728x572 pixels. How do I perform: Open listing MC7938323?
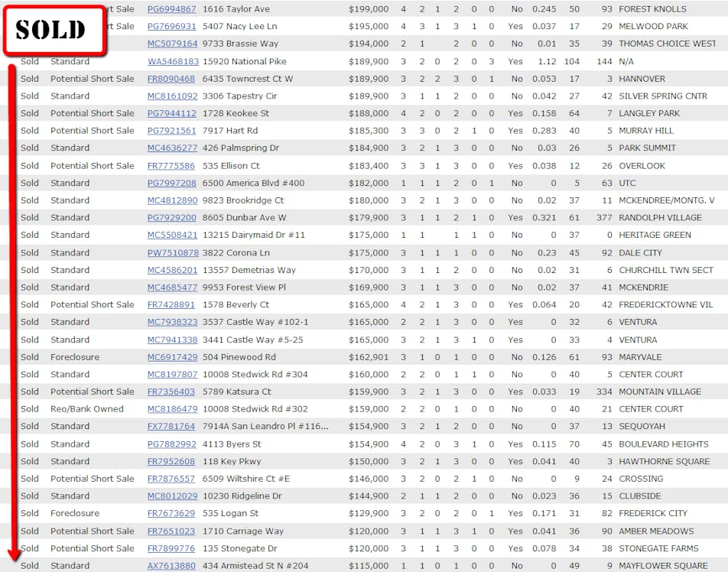(x=172, y=322)
